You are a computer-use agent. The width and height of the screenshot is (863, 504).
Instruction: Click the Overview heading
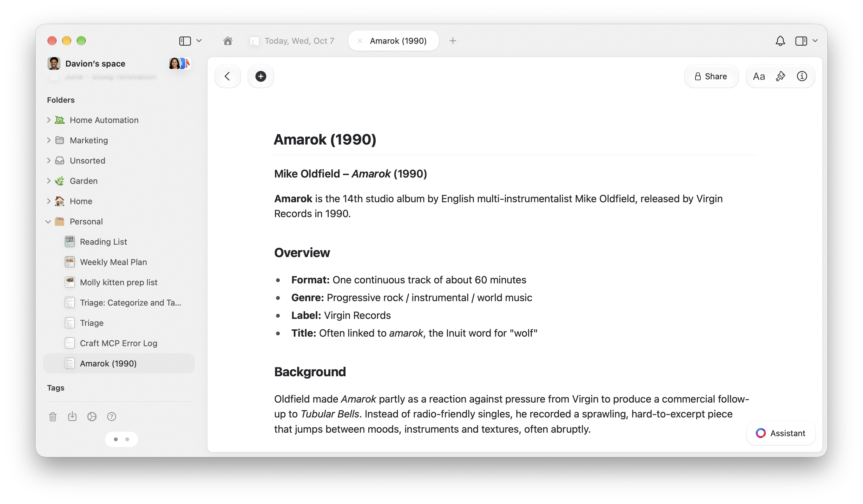click(302, 253)
